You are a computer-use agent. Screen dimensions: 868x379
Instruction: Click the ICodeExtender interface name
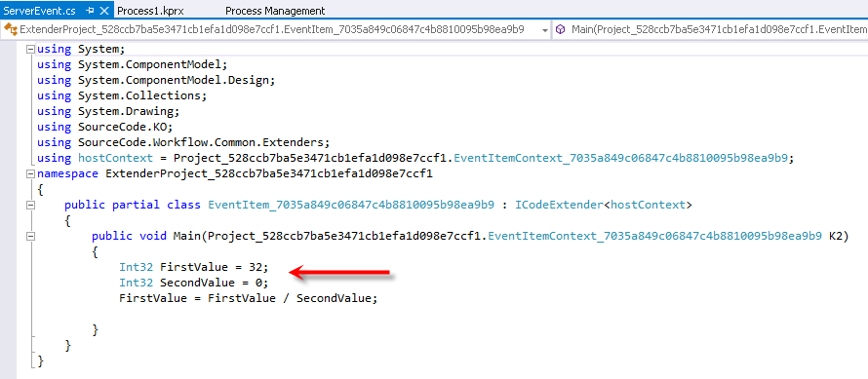[559, 205]
